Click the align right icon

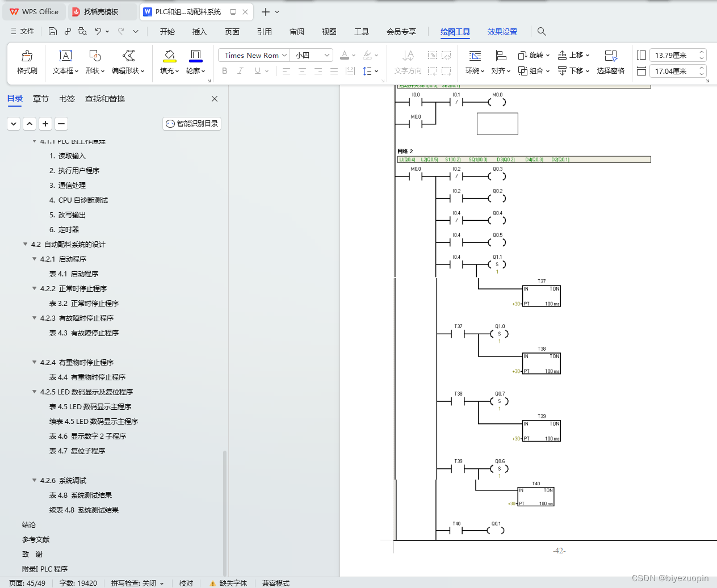[318, 71]
